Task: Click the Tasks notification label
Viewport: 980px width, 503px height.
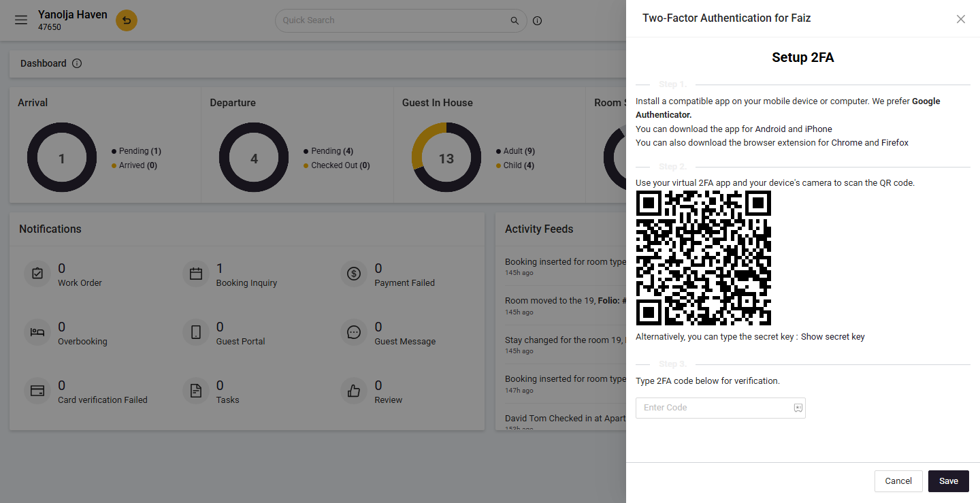Action: coord(227,400)
